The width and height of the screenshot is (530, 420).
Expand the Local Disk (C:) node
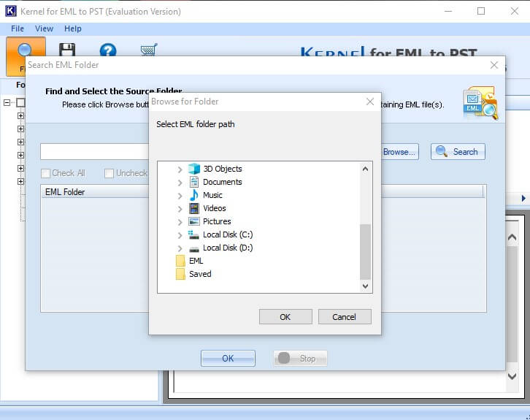coord(180,235)
